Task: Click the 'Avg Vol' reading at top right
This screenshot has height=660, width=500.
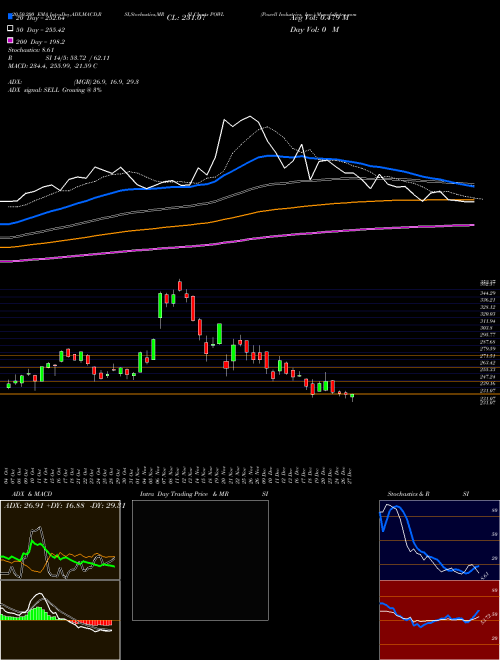Action: pos(319,18)
